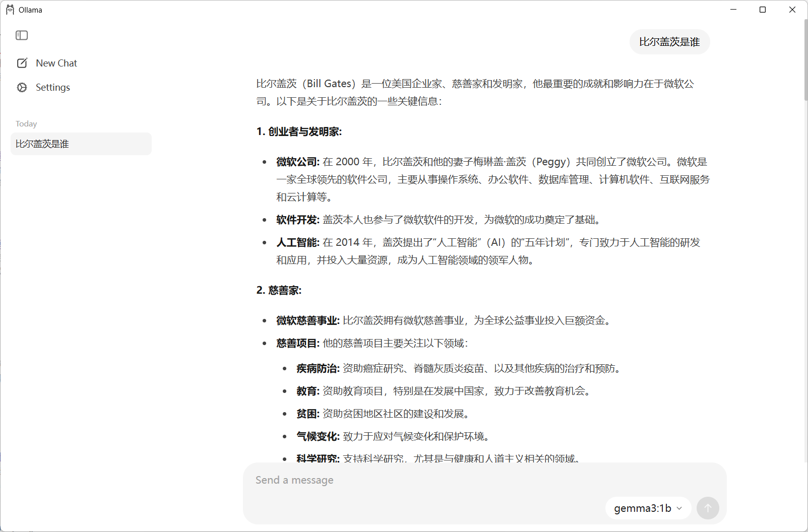The image size is (808, 532).
Task: Click the New Chat pencil icon
Action: (x=22, y=63)
